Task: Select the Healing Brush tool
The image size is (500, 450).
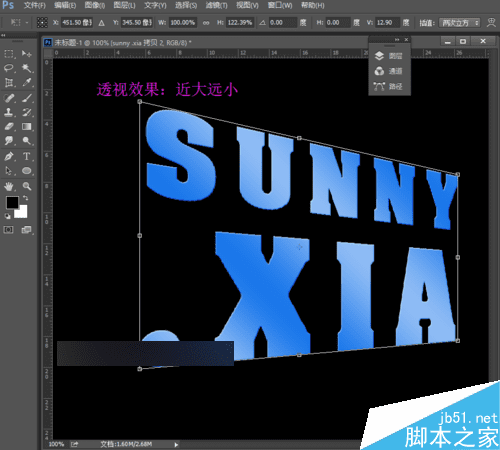Action: [9, 98]
